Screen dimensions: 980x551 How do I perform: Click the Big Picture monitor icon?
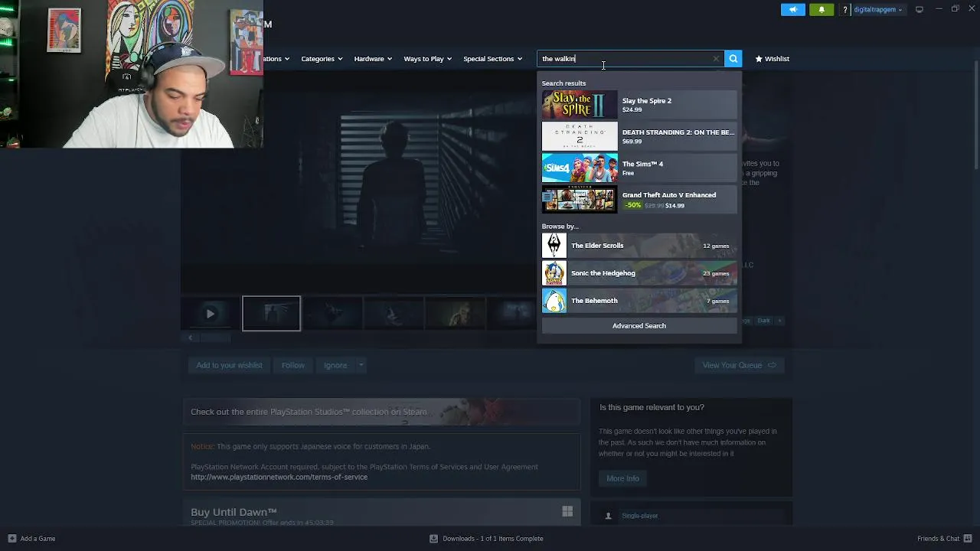point(920,9)
